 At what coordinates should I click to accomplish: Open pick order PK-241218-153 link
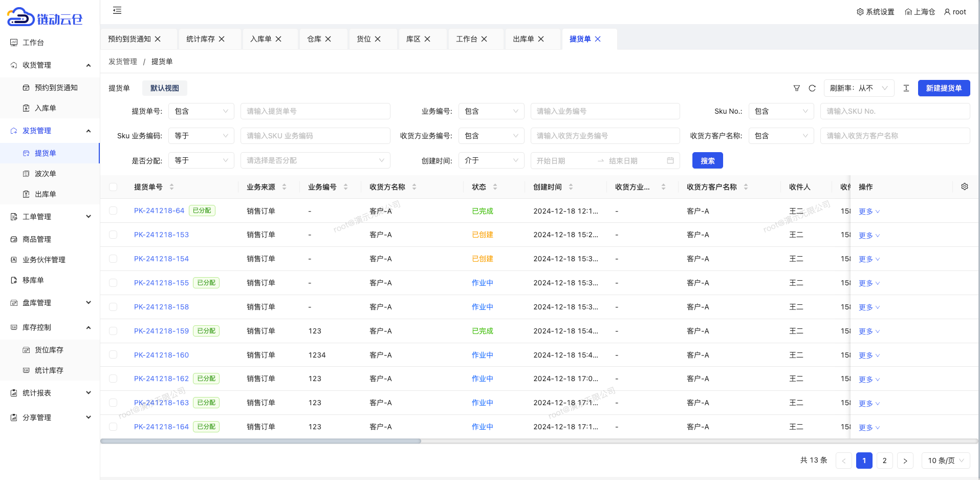(x=161, y=235)
